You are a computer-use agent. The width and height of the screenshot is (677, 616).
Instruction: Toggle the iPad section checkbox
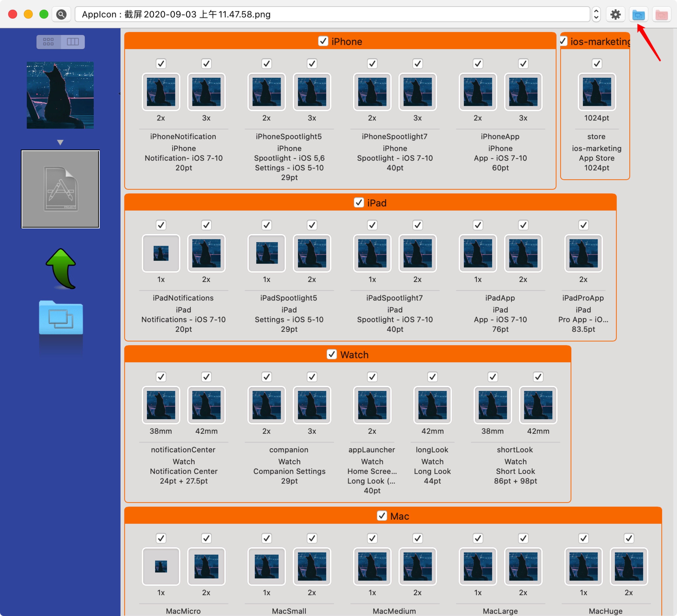(x=359, y=203)
